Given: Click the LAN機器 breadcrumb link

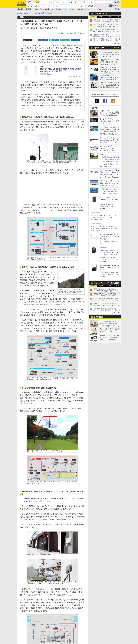Looking at the screenshot, I should pos(42,13).
